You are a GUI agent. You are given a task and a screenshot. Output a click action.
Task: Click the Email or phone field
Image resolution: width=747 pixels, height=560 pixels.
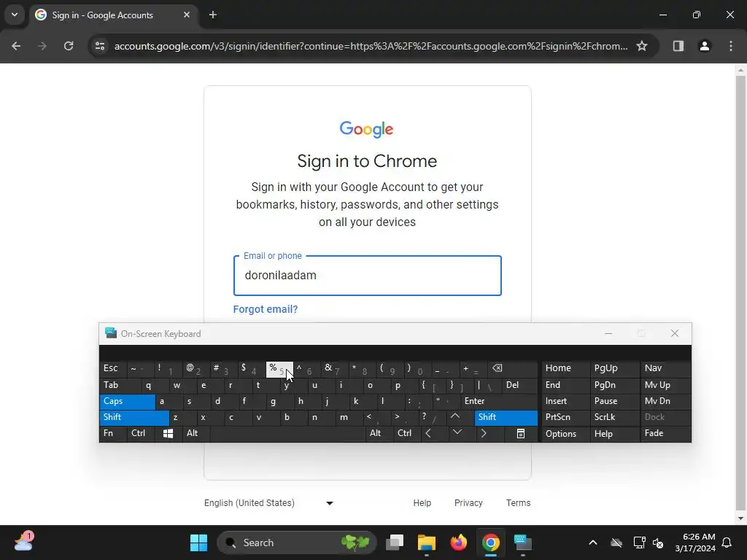[368, 276]
